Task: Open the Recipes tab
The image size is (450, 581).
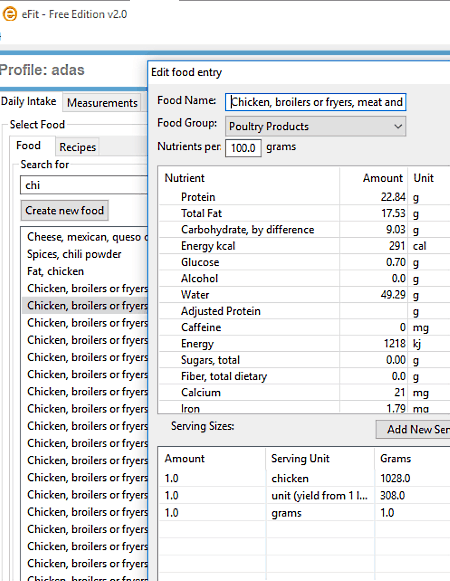Action: (x=77, y=147)
